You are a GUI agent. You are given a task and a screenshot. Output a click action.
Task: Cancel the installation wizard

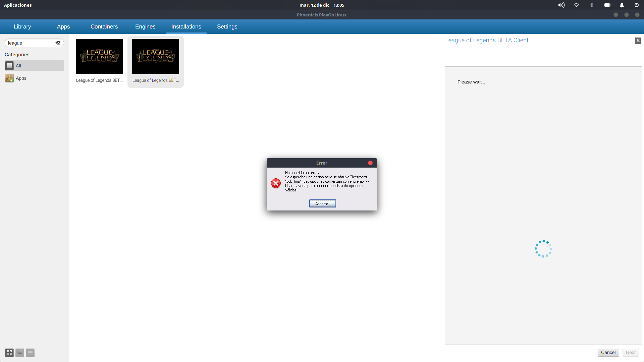coord(608,352)
